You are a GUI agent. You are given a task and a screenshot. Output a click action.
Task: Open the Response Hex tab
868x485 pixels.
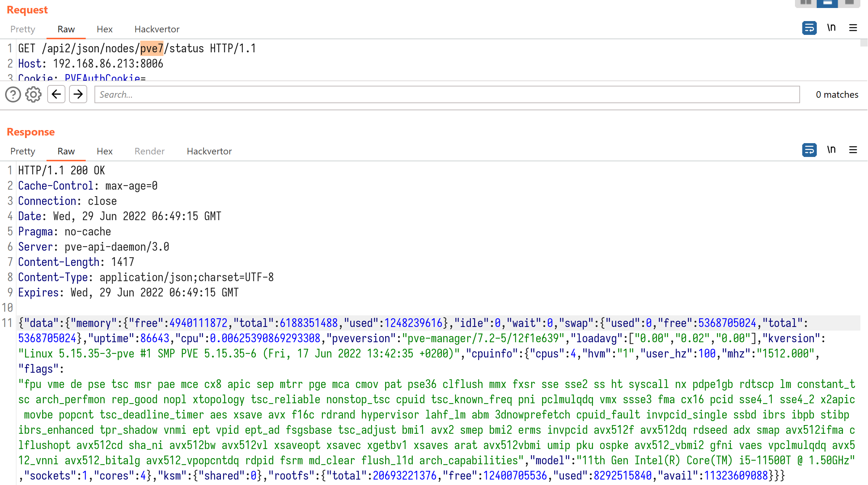coord(105,151)
